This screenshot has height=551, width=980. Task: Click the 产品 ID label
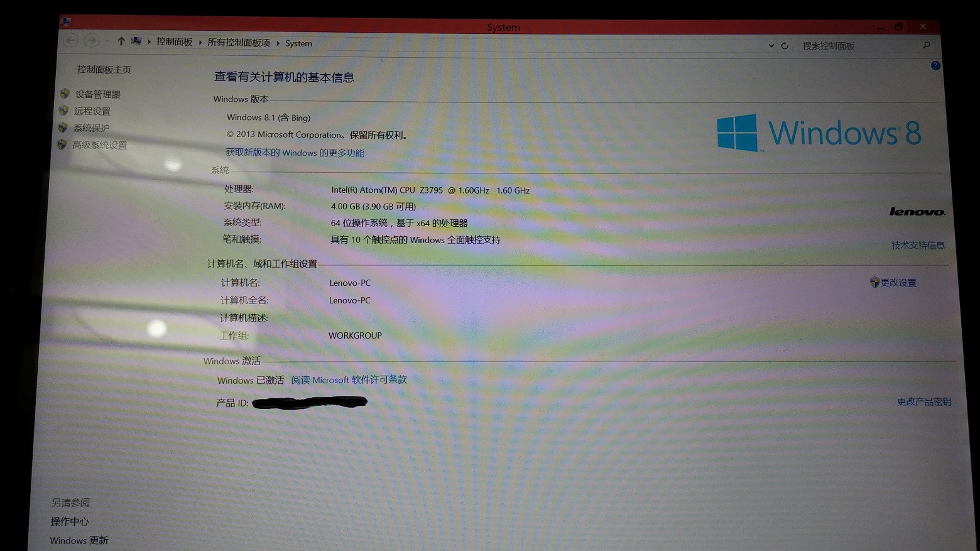point(232,403)
